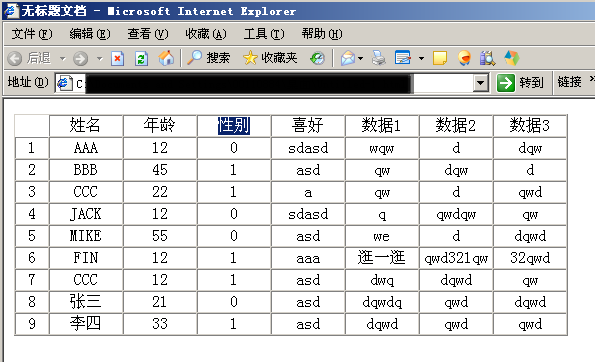Click the Edit page icon
595x362 pixels.
[x=403, y=58]
